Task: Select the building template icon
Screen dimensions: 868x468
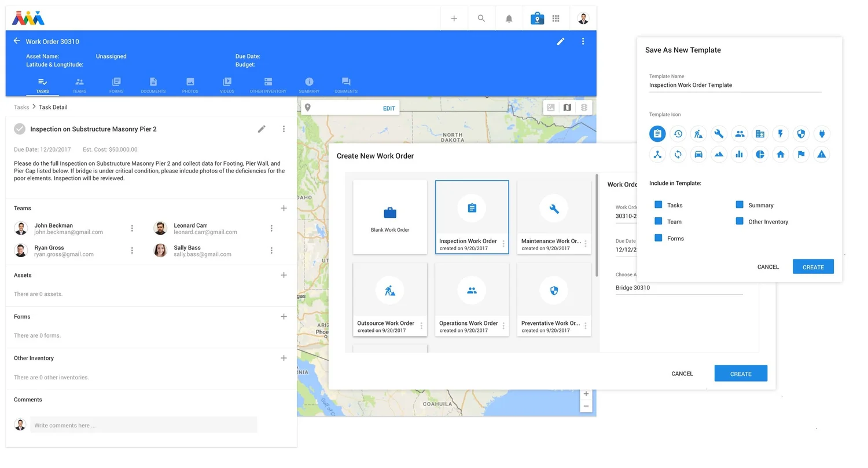Action: coord(760,134)
